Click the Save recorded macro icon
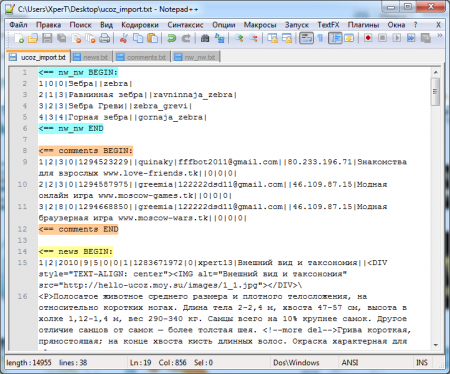 (426, 38)
